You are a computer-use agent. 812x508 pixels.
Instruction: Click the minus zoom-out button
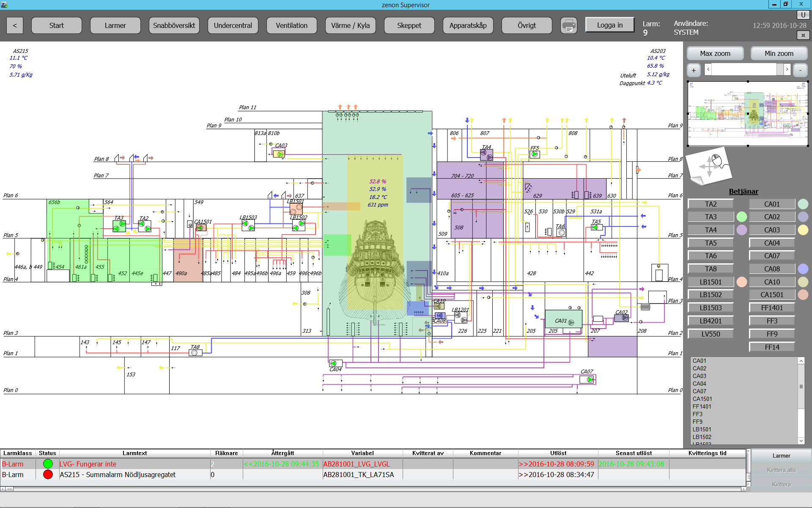(x=800, y=70)
